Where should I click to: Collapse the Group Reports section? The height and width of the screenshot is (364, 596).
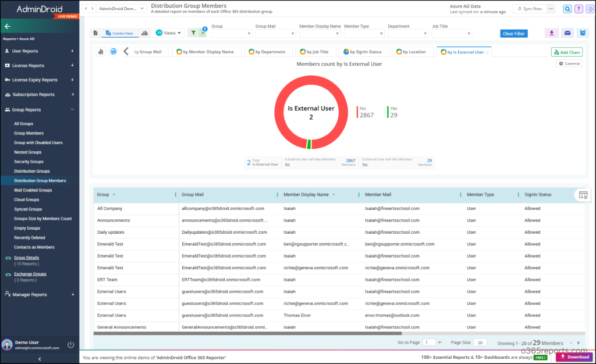pyautogui.click(x=72, y=109)
